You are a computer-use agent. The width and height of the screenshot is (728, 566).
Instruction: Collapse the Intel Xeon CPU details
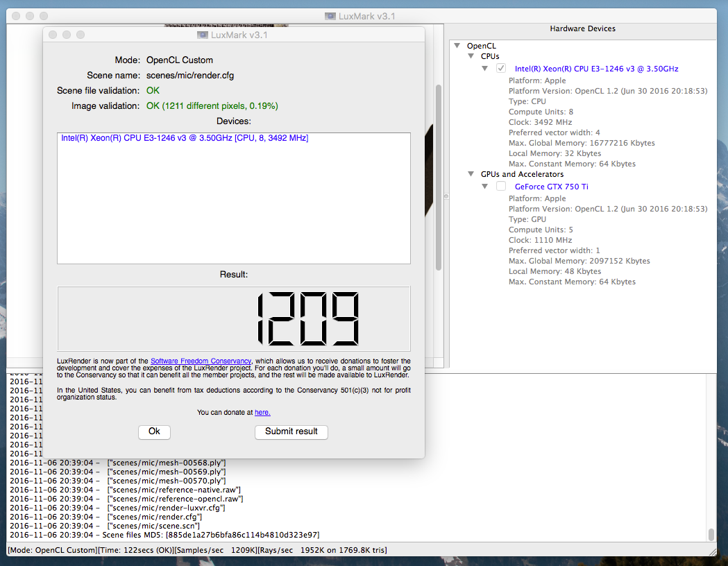coord(485,68)
